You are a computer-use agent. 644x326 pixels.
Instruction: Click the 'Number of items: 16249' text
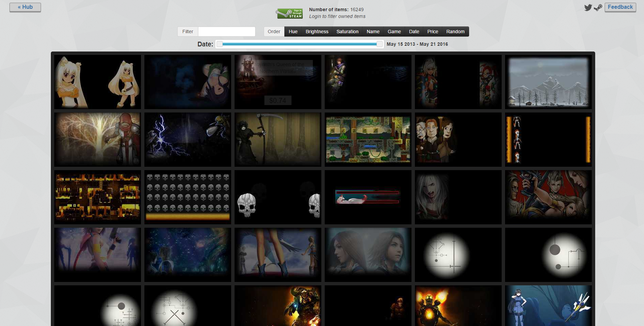(336, 9)
